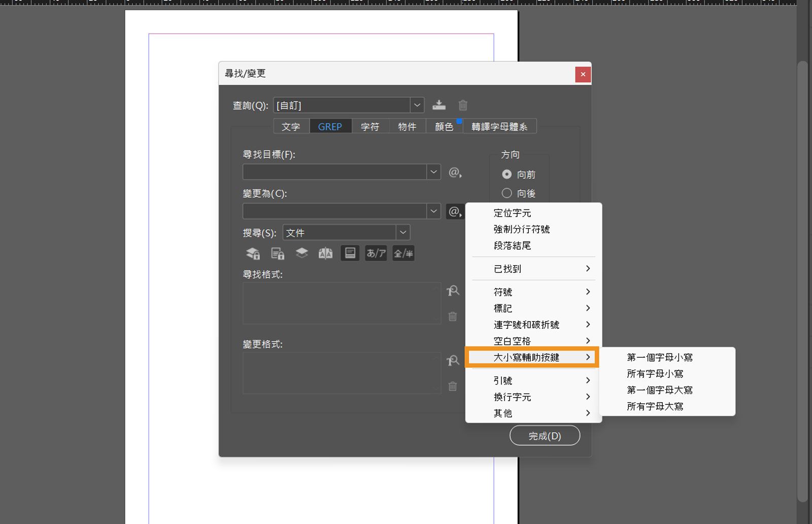Toggle include master pages in search
Screen dimensions: 812x524
coord(325,253)
